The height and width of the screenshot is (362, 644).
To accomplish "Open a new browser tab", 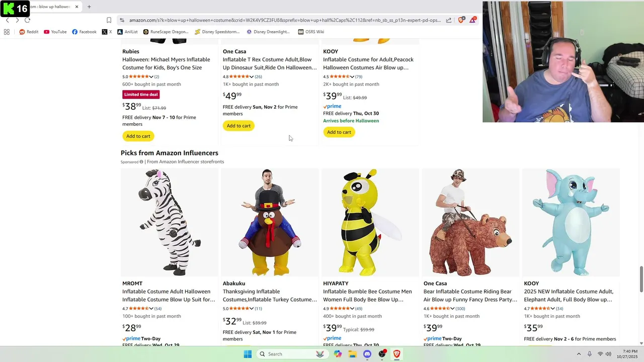I will [x=89, y=7].
